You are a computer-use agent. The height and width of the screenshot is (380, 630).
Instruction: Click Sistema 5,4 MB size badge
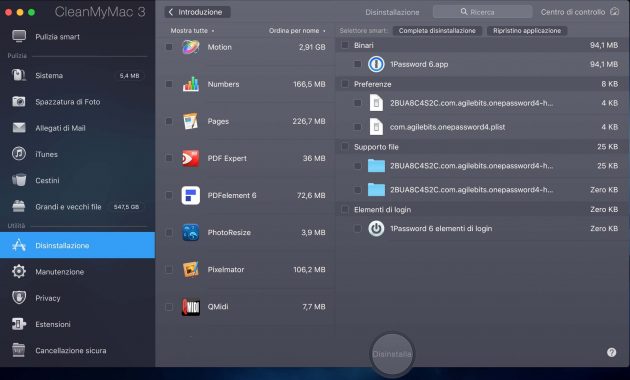[129, 76]
